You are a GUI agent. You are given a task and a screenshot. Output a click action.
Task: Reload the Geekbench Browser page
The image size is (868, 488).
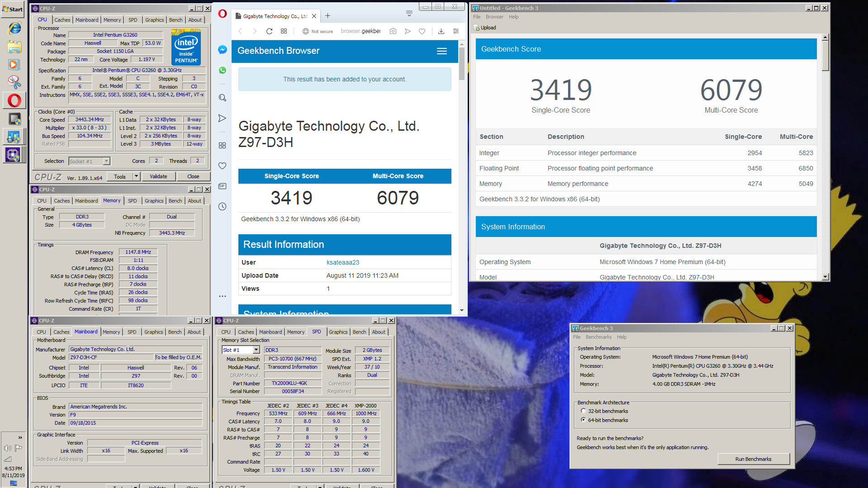[x=269, y=31]
